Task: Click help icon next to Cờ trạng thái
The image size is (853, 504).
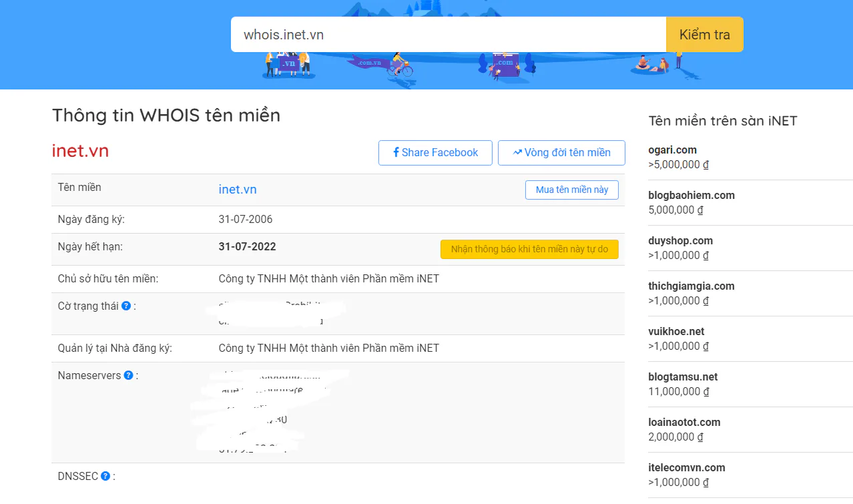Action: coord(126,306)
